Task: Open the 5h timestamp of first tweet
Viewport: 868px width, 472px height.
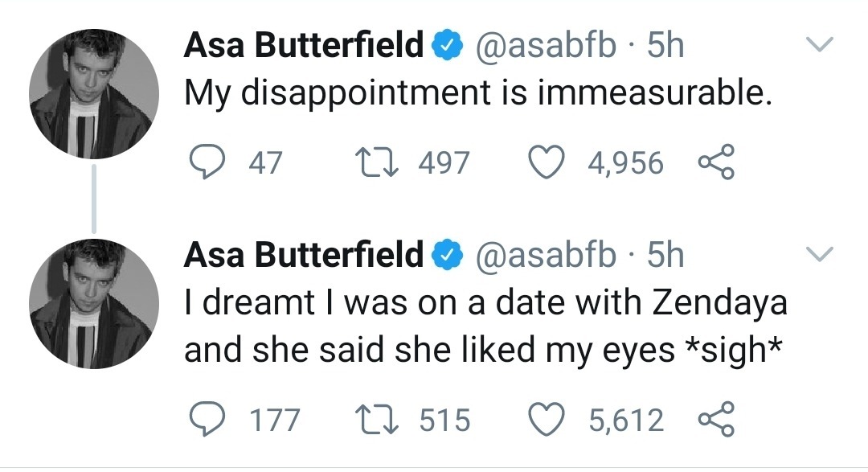Action: (665, 44)
